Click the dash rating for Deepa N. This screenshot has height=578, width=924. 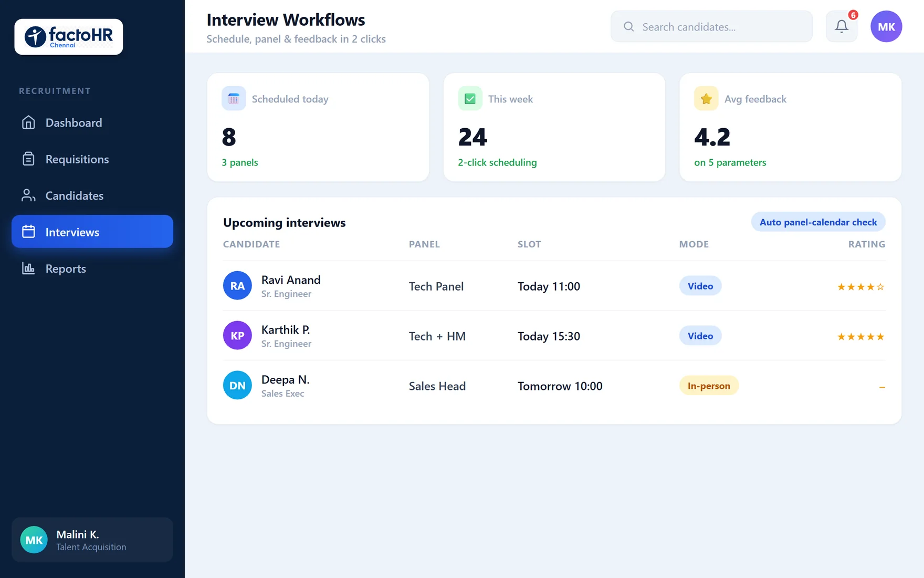click(x=882, y=387)
